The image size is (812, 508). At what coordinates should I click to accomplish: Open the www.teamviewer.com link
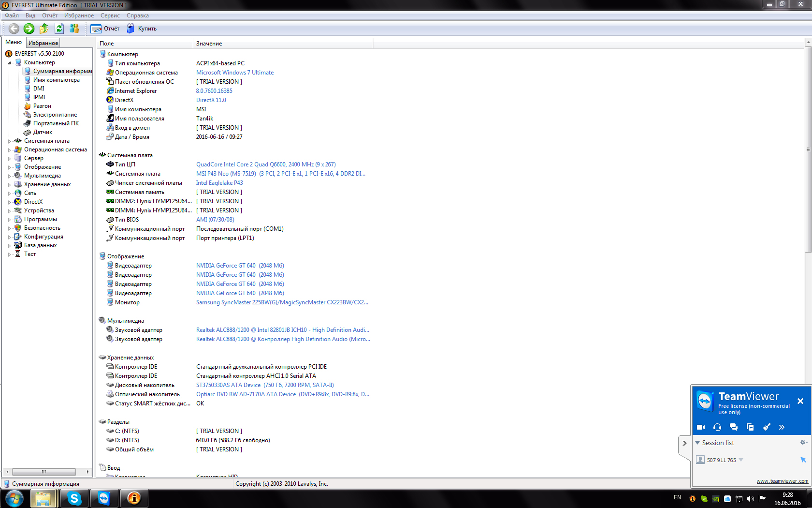(782, 481)
